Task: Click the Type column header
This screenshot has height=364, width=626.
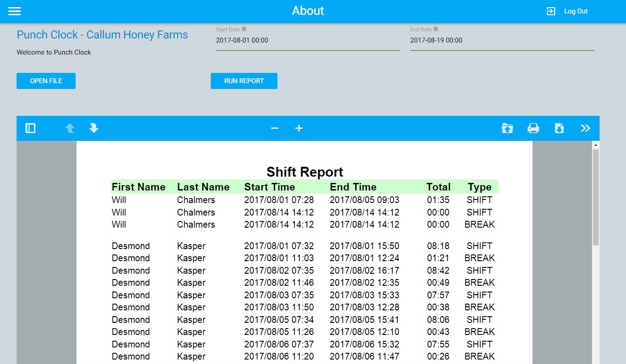Action: pyautogui.click(x=480, y=187)
